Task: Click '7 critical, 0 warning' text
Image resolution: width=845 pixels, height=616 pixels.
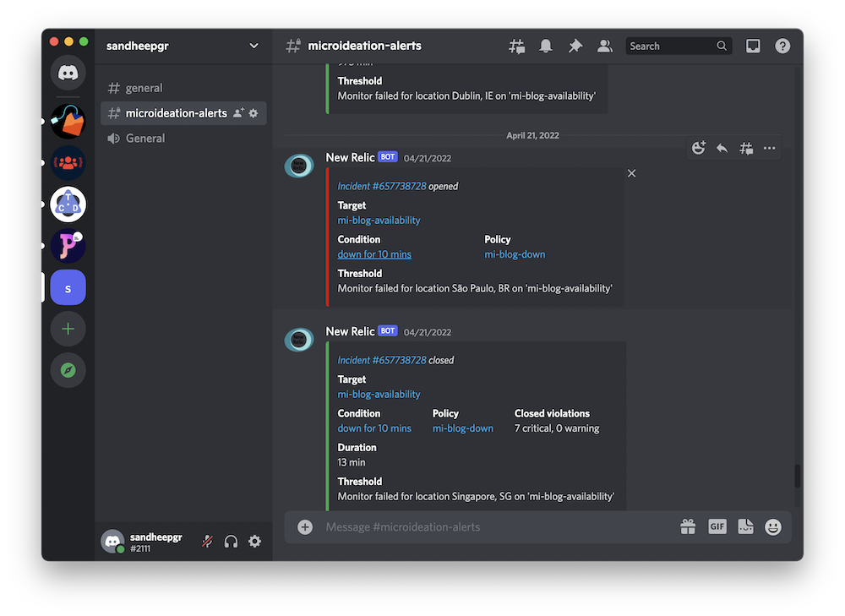Action: (557, 428)
